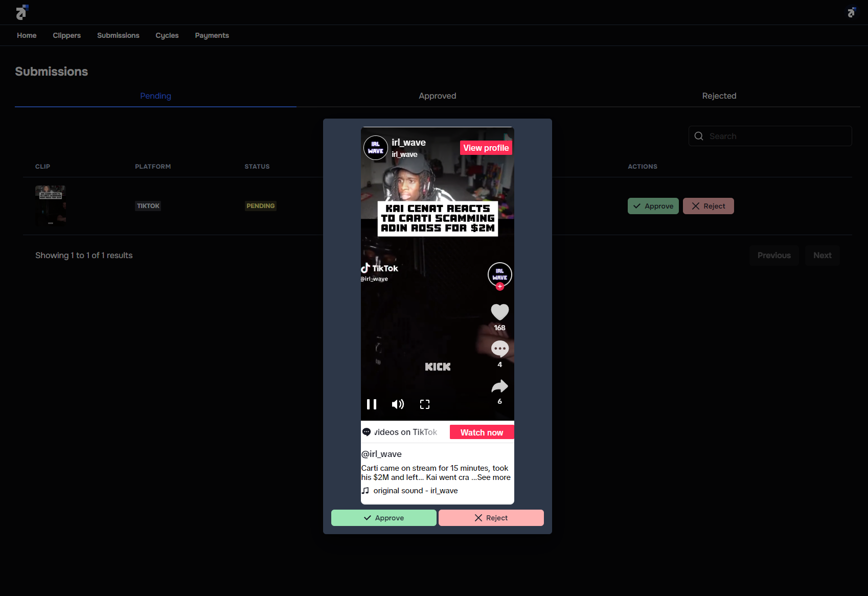Image resolution: width=868 pixels, height=596 pixels.
Task: Click original sound - irl_wave link
Action: pos(416,491)
